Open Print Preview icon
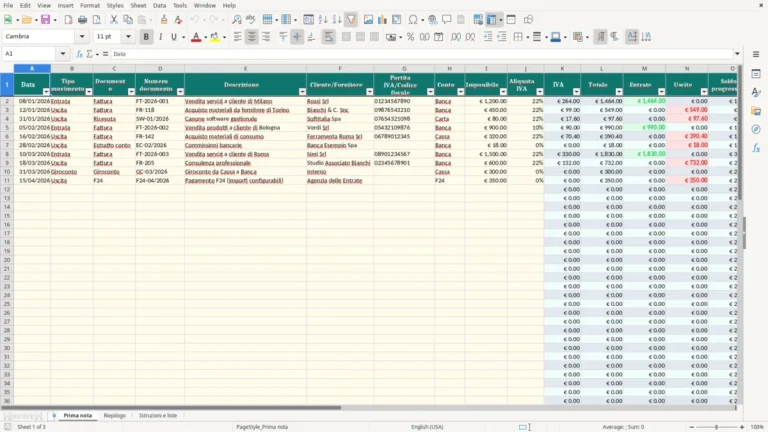Image resolution: width=768 pixels, height=432 pixels. tap(96, 20)
